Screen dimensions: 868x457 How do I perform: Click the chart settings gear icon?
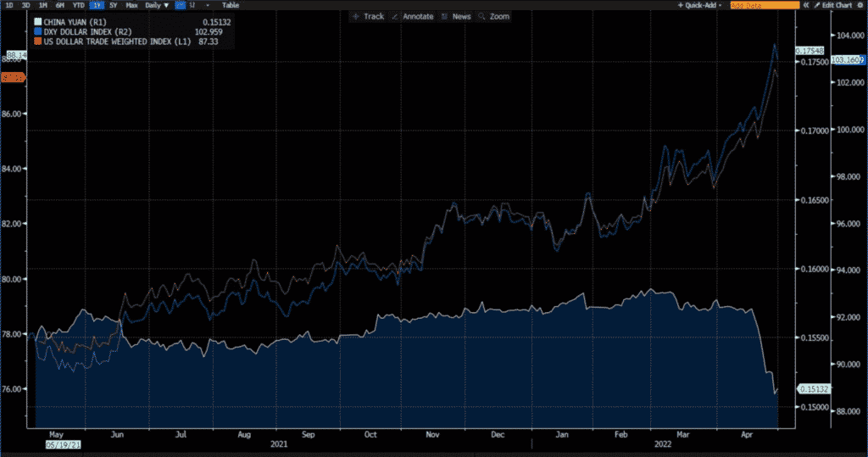860,5
